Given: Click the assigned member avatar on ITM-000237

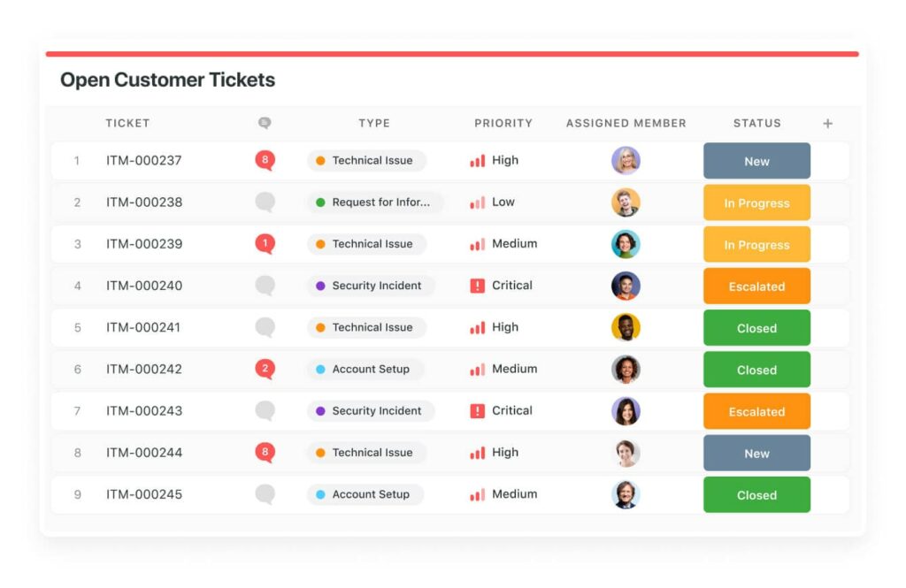Looking at the screenshot, I should tap(626, 160).
